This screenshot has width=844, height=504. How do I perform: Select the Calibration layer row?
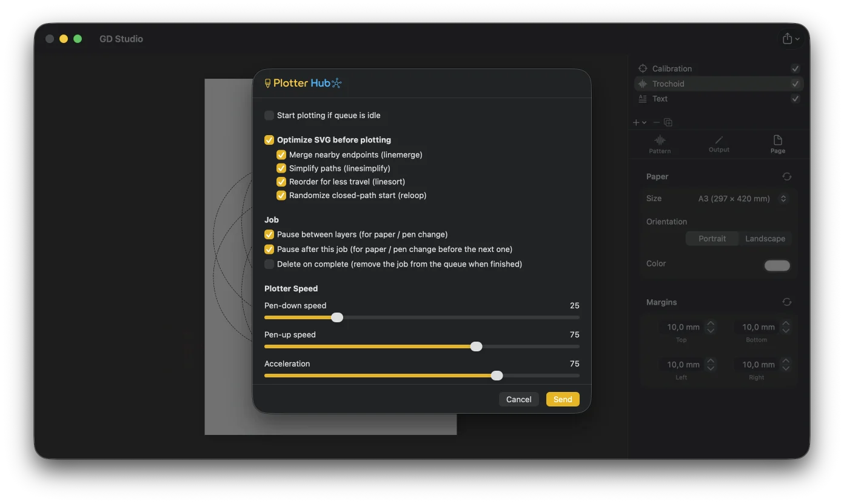click(x=718, y=68)
